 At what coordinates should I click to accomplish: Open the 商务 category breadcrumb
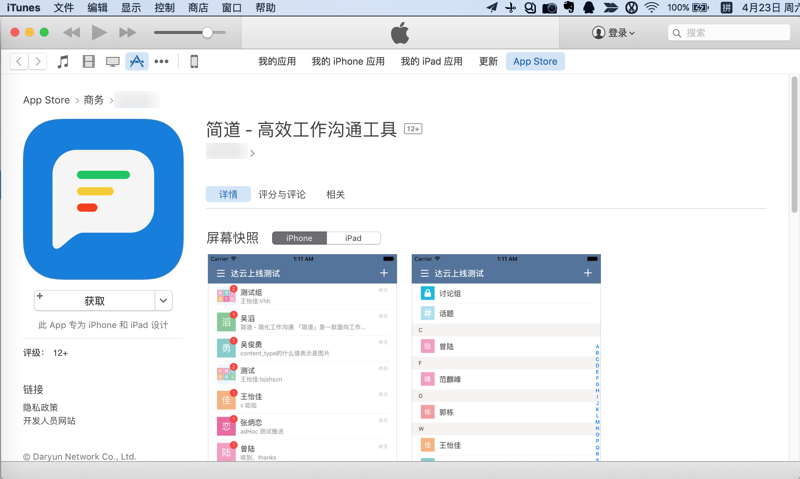pos(94,100)
